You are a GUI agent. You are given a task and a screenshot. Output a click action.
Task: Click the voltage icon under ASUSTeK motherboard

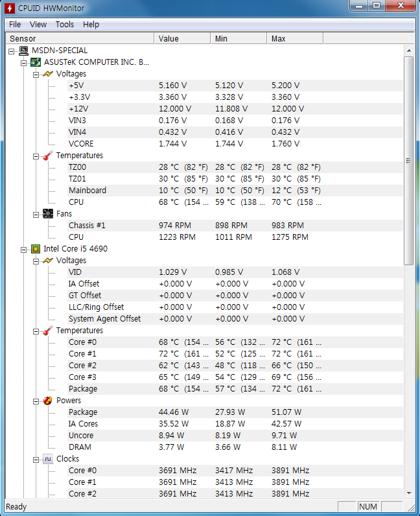pyautogui.click(x=48, y=74)
